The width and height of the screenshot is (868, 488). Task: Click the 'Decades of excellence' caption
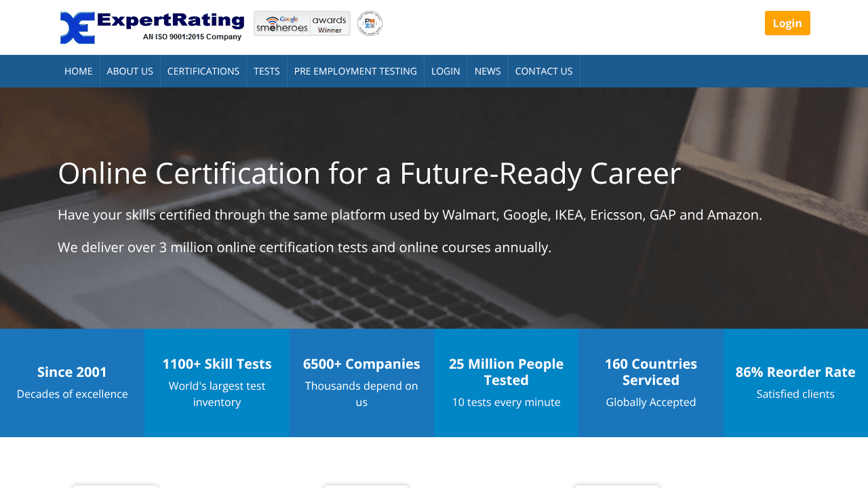(72, 394)
